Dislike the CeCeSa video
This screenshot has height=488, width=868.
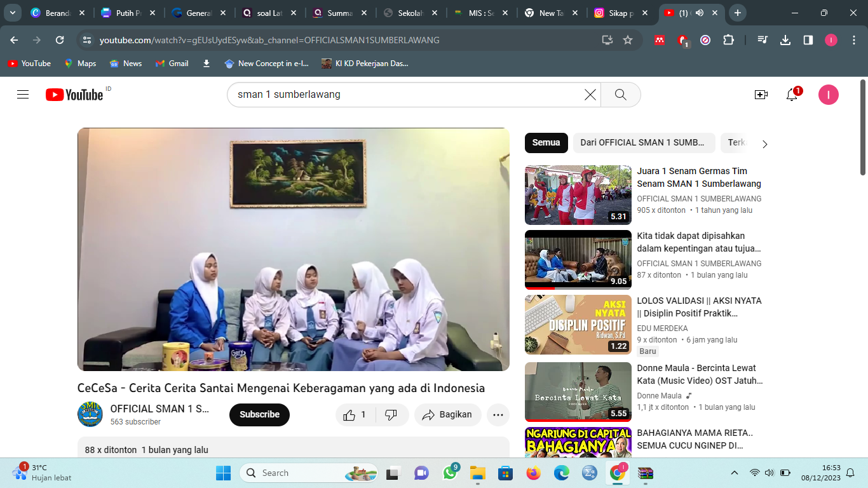pyautogui.click(x=391, y=415)
